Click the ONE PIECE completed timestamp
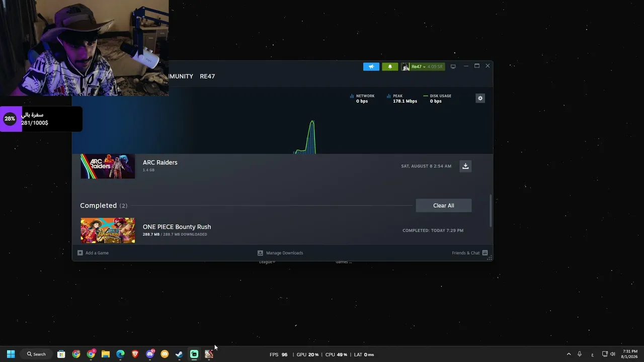 (x=433, y=230)
